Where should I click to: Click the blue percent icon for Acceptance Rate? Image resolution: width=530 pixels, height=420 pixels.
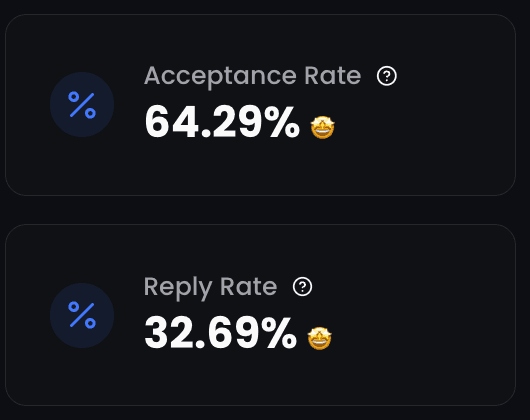pyautogui.click(x=82, y=105)
